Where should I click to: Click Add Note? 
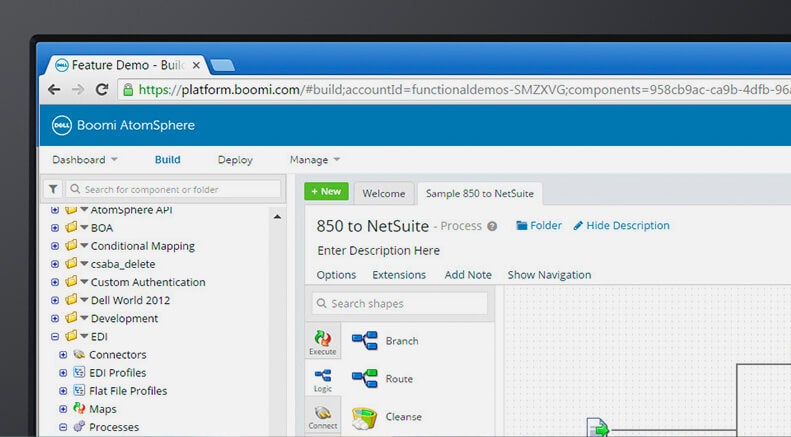(468, 275)
